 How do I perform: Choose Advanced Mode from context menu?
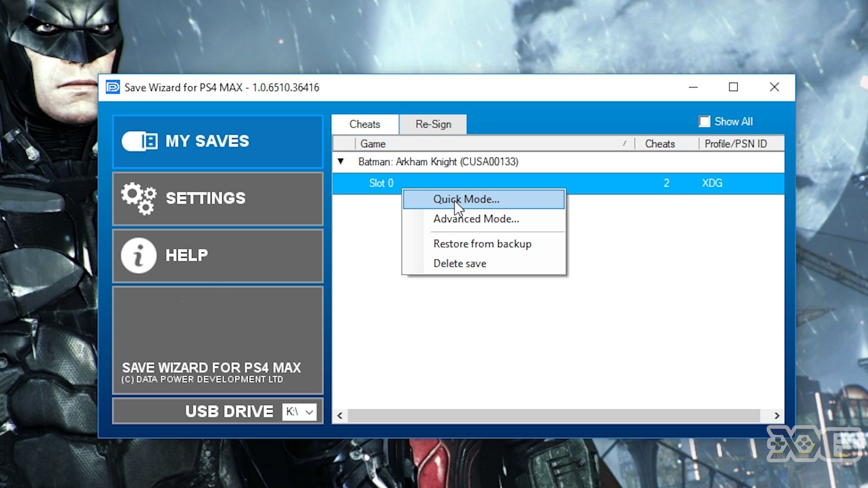(484, 219)
